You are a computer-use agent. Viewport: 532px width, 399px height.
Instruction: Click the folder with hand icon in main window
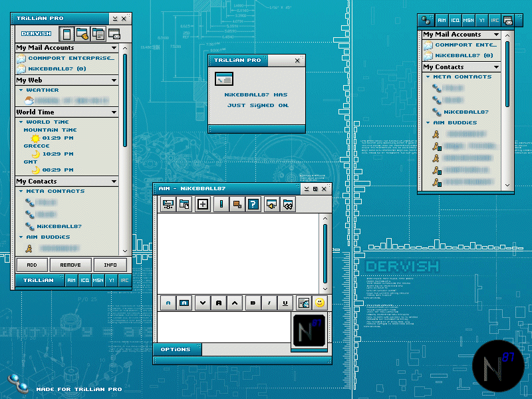coord(82,35)
